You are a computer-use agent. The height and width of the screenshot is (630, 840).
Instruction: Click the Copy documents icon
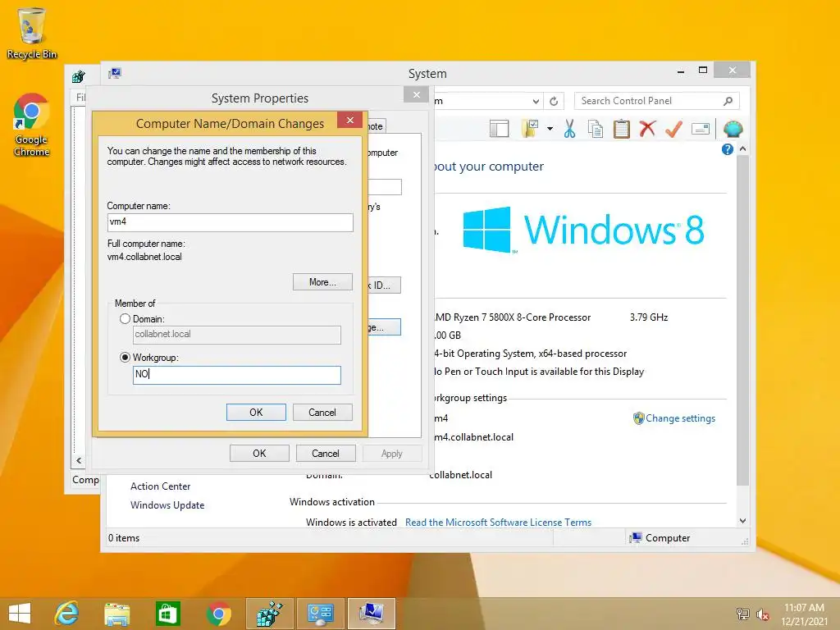596,129
